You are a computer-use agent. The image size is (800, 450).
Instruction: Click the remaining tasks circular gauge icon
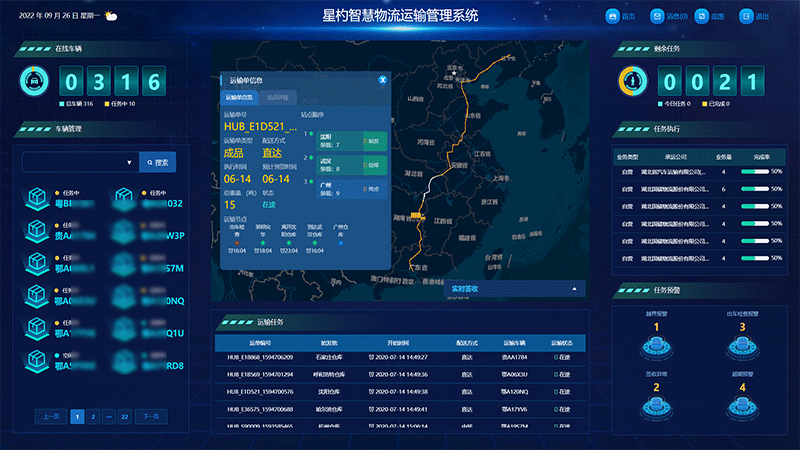point(632,80)
